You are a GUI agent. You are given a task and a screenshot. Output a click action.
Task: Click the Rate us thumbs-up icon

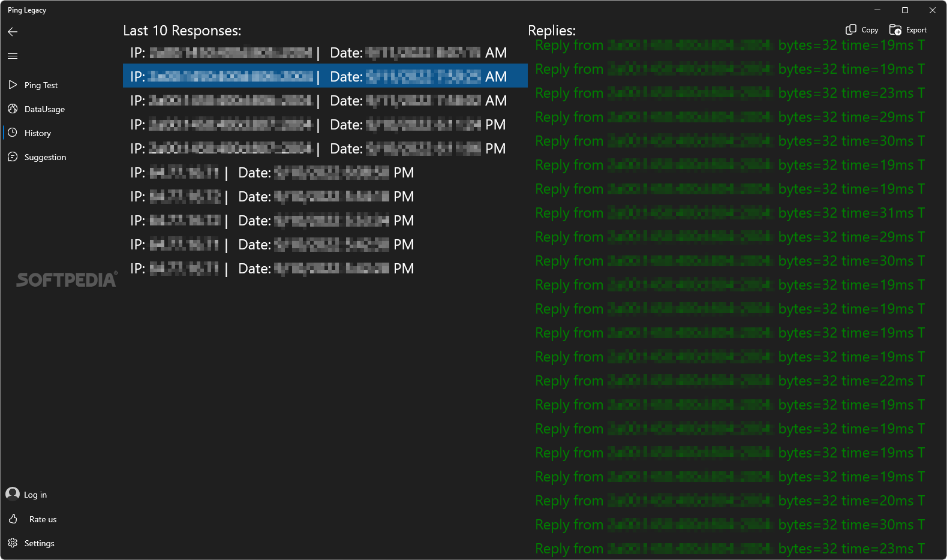pos(13,519)
